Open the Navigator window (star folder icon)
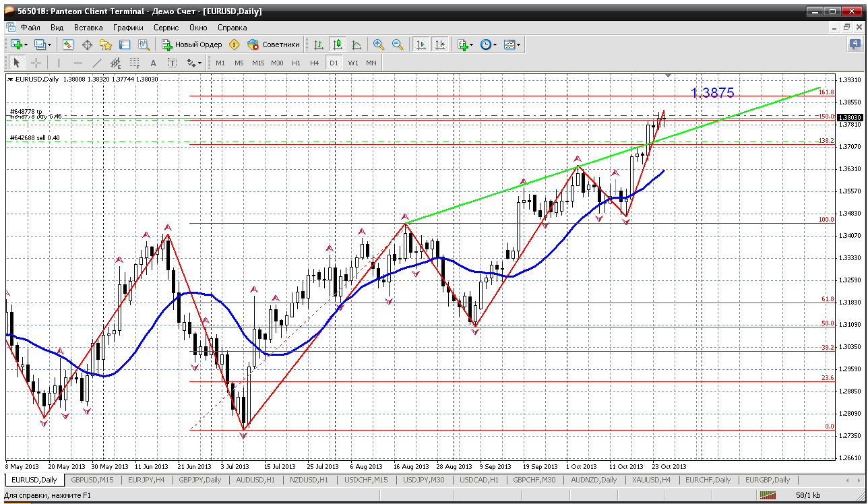 [x=106, y=44]
